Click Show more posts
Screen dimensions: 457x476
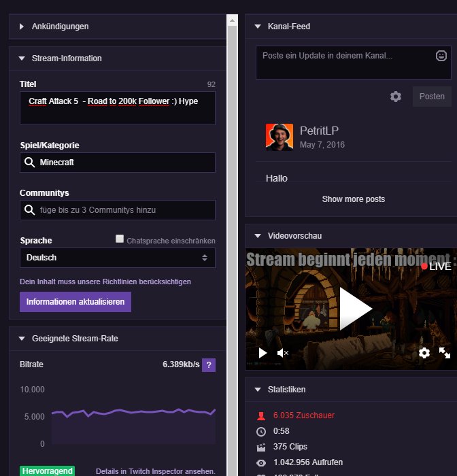point(354,199)
